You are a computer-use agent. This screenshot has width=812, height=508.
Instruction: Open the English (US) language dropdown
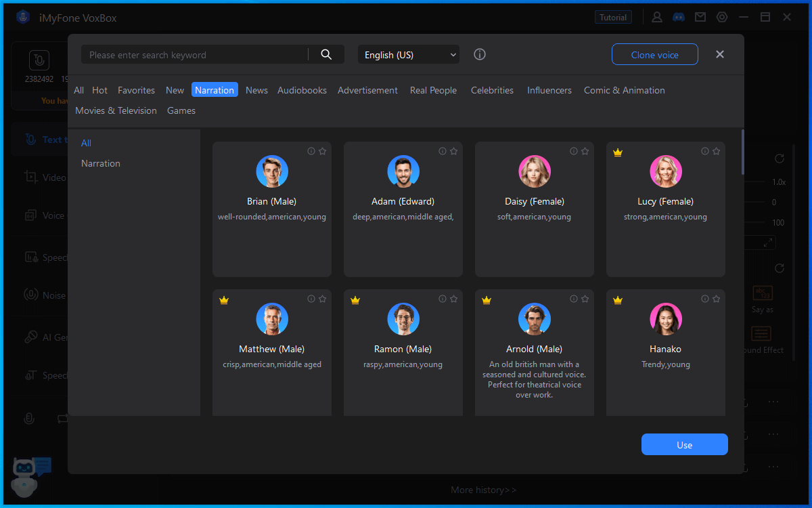coord(409,55)
